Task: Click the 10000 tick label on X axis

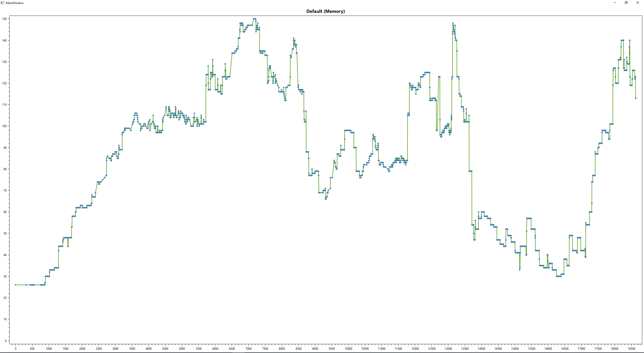Action: coord(348,349)
